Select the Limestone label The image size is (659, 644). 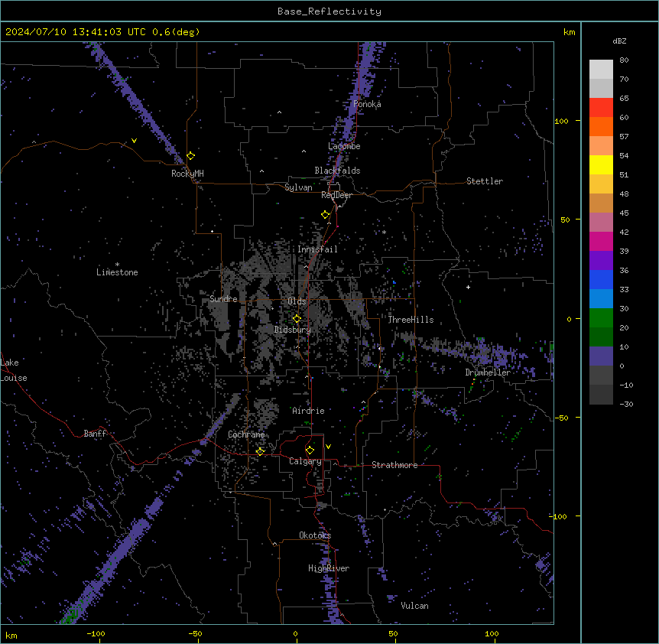[117, 272]
